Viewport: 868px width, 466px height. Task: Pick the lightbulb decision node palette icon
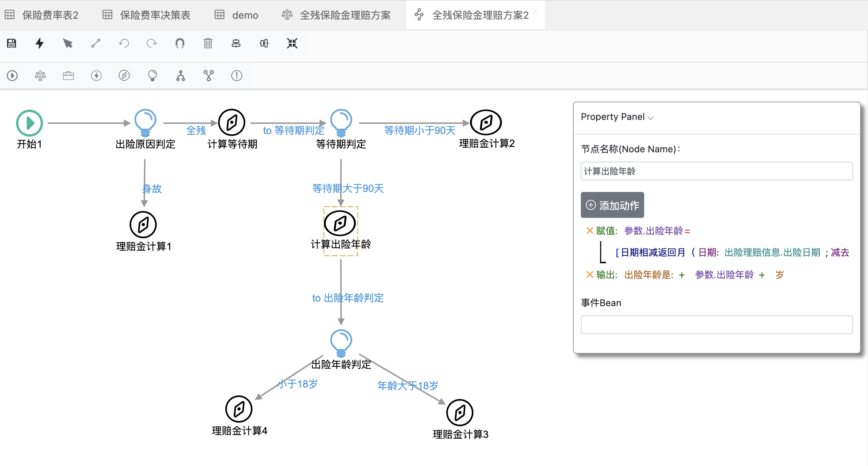pos(153,76)
